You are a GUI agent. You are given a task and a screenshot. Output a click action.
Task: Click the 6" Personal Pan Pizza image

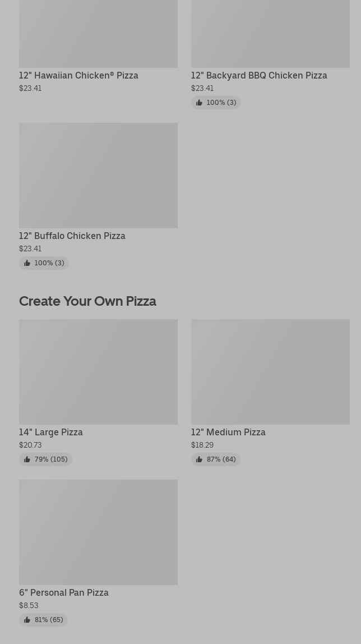pos(98,532)
